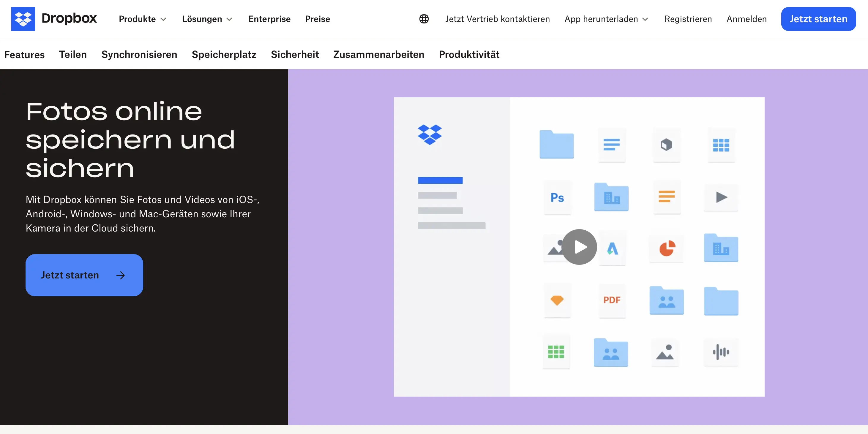
Task: Click the 3D cube file icon
Action: point(667,145)
